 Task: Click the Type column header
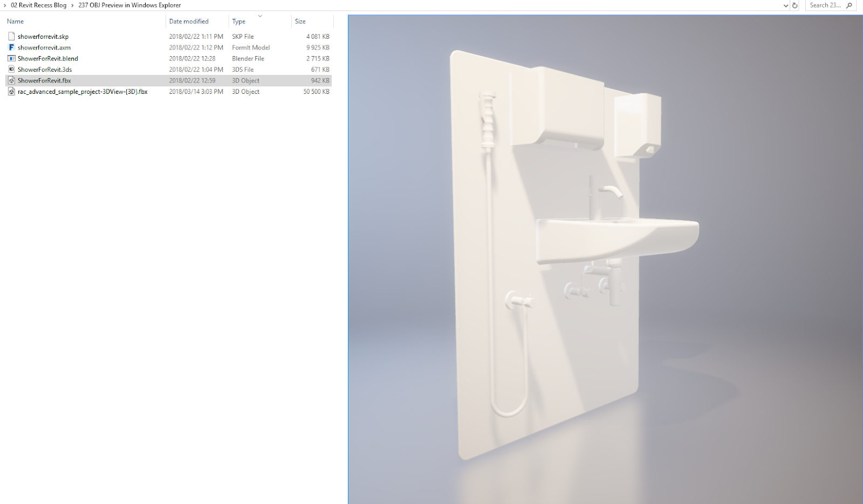pos(238,21)
